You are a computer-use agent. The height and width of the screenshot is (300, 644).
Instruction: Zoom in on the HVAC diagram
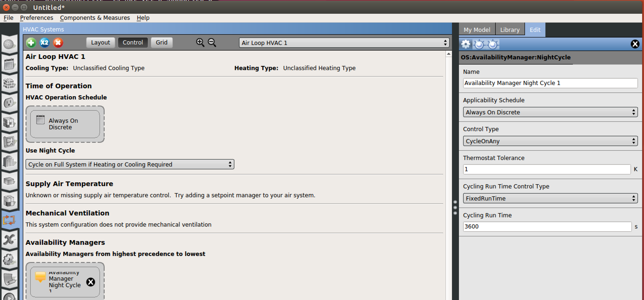point(200,42)
